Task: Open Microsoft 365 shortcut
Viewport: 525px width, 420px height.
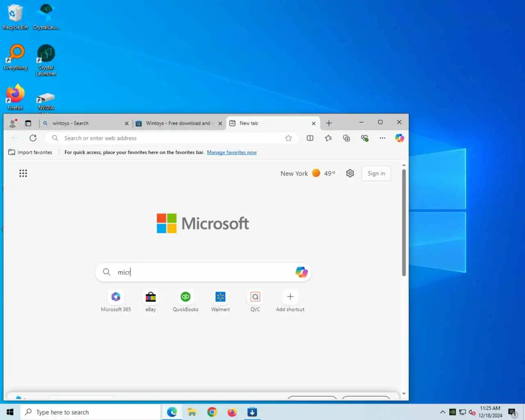Action: (x=116, y=301)
